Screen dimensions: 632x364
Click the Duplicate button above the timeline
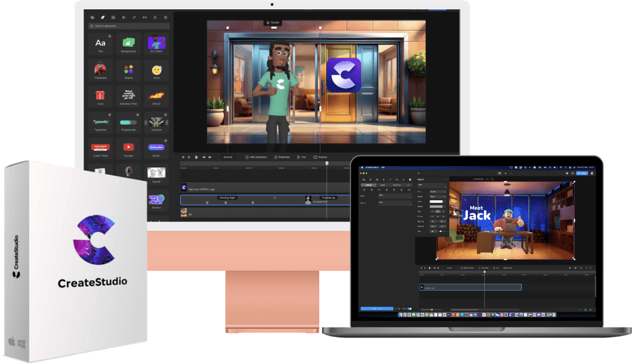(281, 157)
